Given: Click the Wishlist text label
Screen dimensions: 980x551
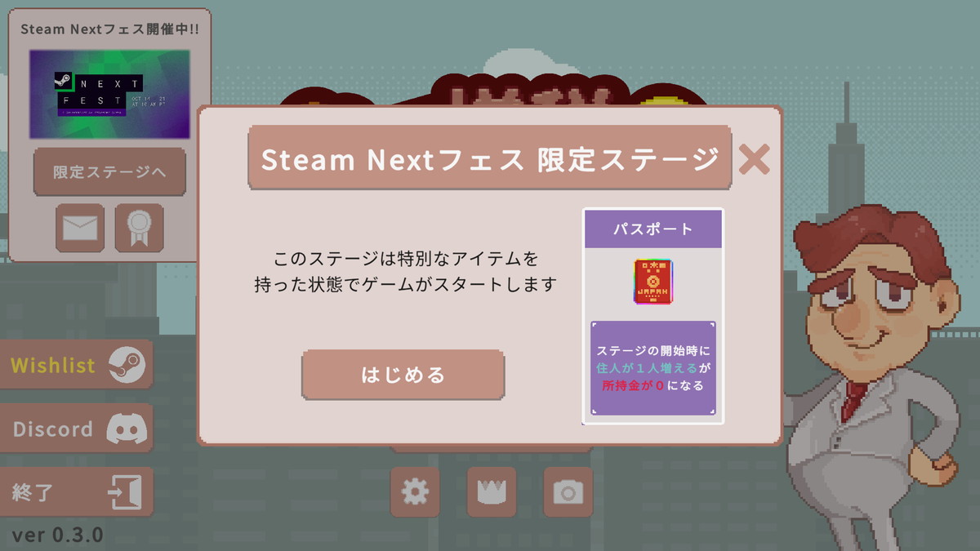Looking at the screenshot, I should tap(53, 365).
